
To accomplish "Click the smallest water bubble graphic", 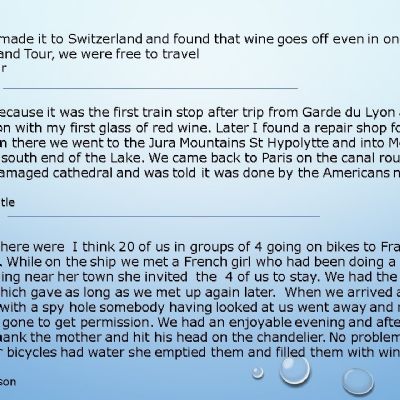I will [x=258, y=373].
